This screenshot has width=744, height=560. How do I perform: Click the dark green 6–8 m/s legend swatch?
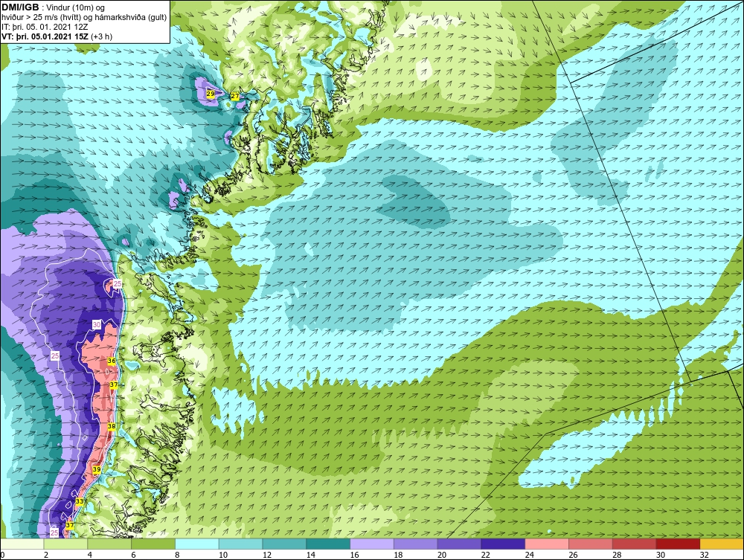pos(153,544)
